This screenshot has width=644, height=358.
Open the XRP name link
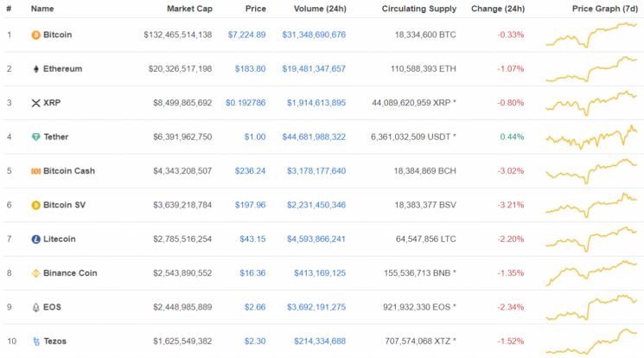point(52,103)
